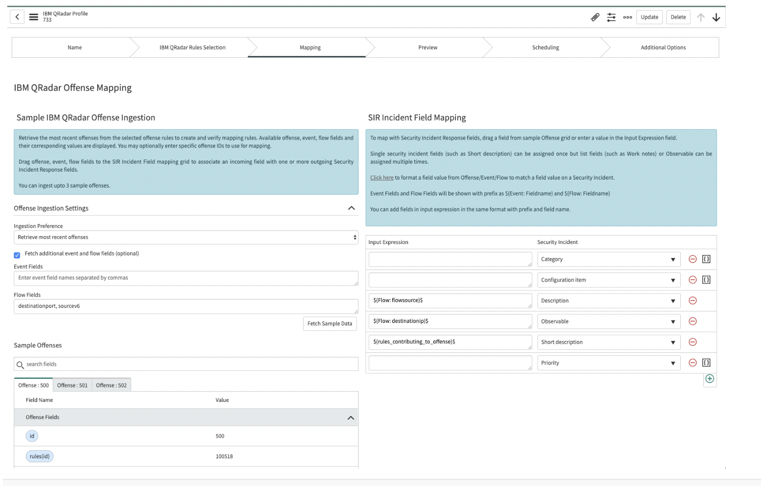Select the 'id' field pill
Image resolution: width=761 pixels, height=486 pixels.
point(32,436)
